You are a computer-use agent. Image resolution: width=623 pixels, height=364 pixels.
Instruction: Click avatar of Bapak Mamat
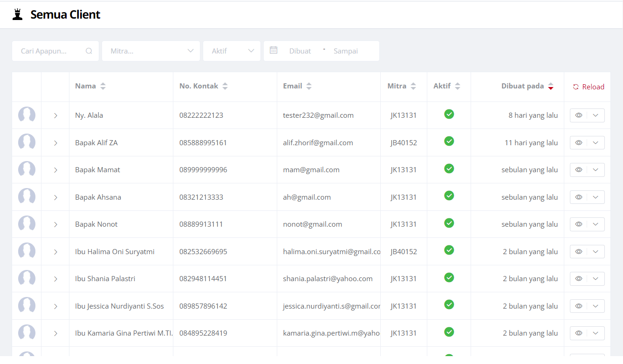point(27,169)
